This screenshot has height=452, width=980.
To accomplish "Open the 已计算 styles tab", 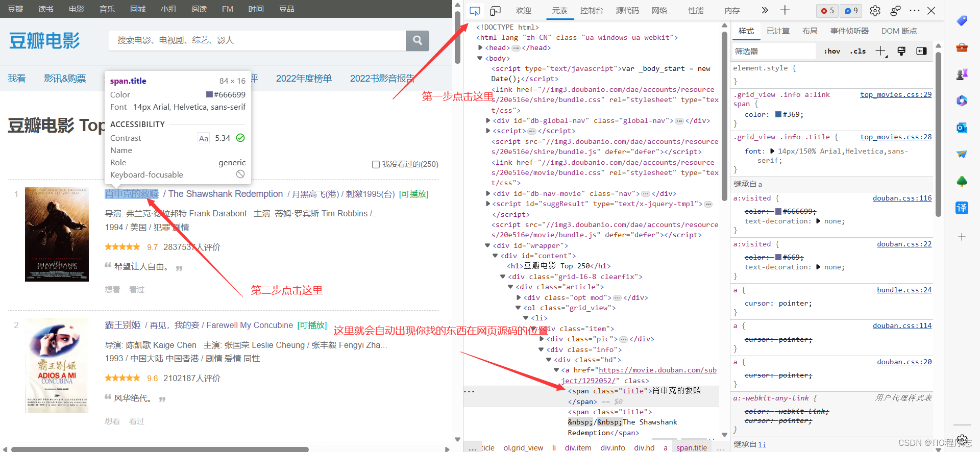I will coord(778,31).
